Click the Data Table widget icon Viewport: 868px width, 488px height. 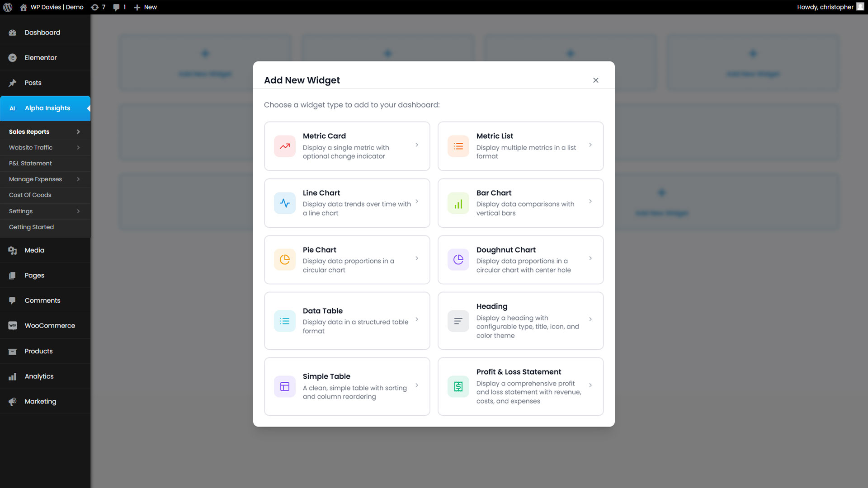tap(285, 321)
